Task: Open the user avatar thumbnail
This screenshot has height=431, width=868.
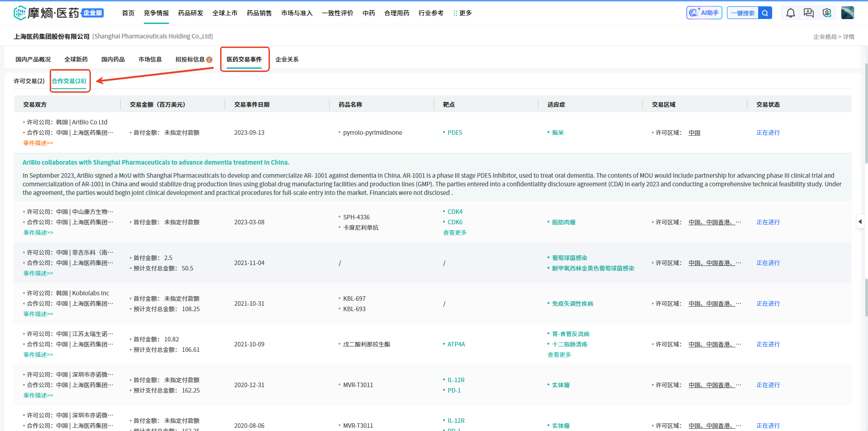Action: 847,13
